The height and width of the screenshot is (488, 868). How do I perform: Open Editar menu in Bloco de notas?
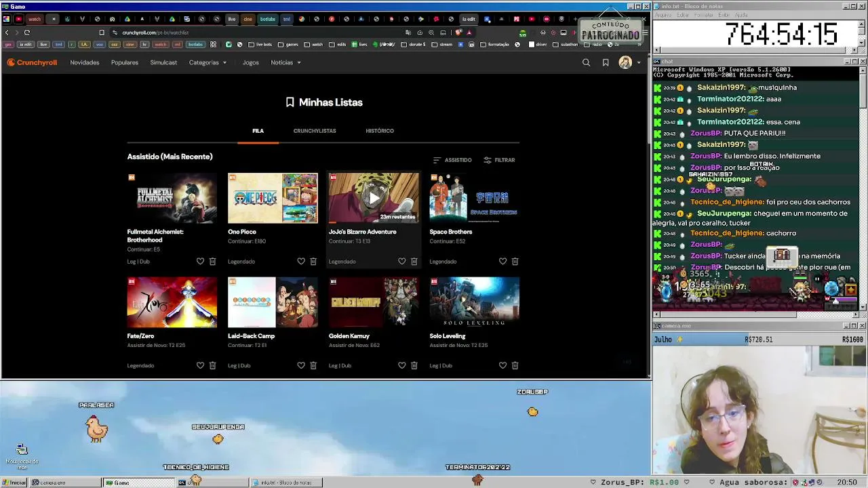point(683,15)
